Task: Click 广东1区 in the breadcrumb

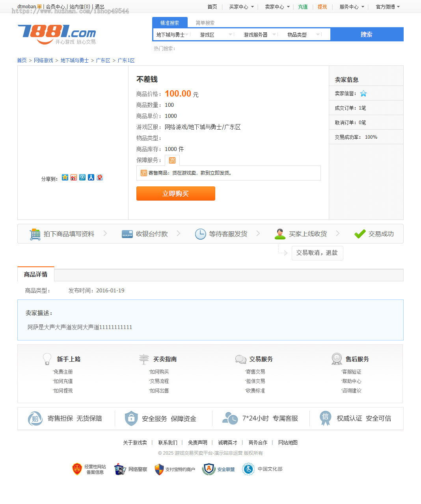Action: [126, 60]
